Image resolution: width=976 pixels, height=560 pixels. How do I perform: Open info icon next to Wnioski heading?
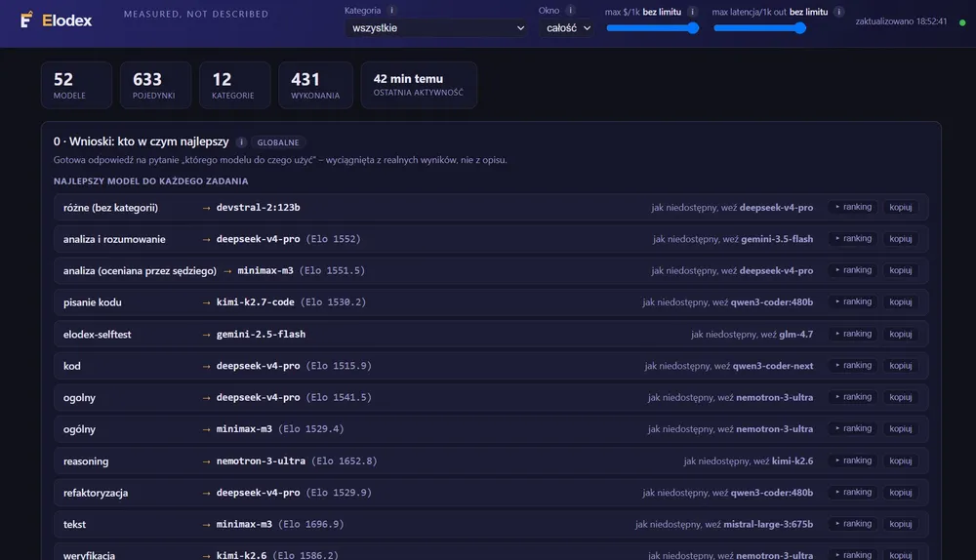(x=241, y=141)
